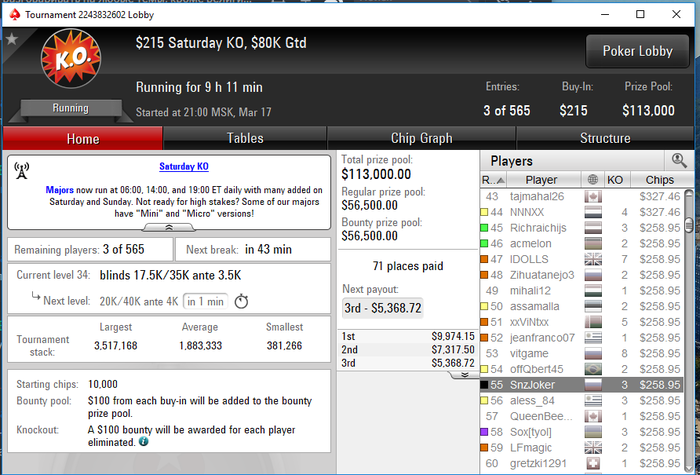This screenshot has width=700, height=475.
Task: Open the Saturday KO link
Action: (x=184, y=167)
